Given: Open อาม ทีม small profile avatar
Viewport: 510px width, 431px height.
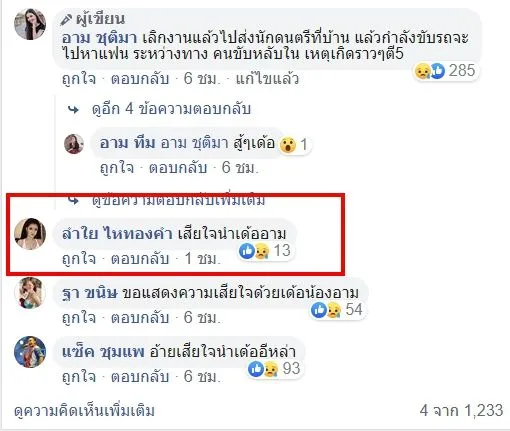Looking at the screenshot, I should pyautogui.click(x=74, y=144).
